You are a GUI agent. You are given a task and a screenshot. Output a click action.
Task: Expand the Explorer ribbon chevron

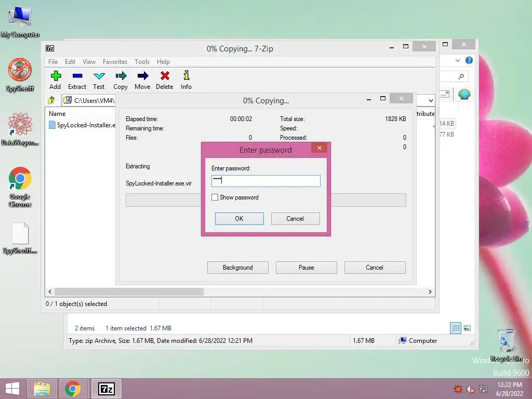[x=457, y=60]
